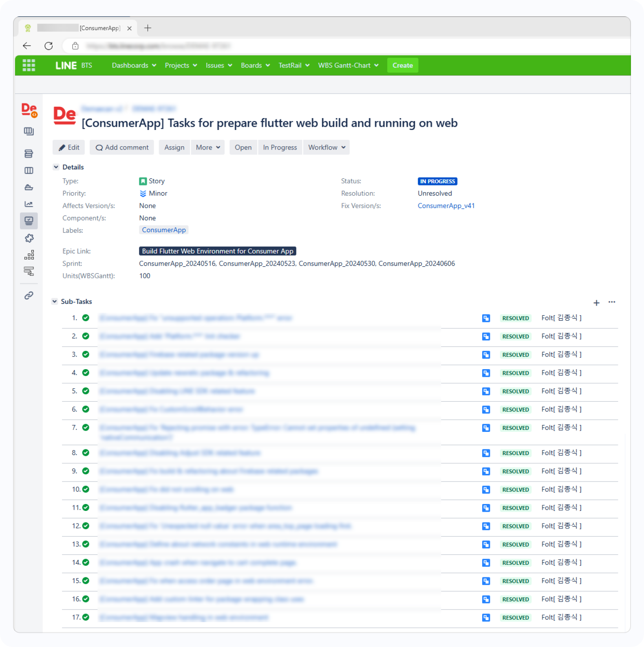
Task: Click the Add comment button
Action: click(122, 147)
